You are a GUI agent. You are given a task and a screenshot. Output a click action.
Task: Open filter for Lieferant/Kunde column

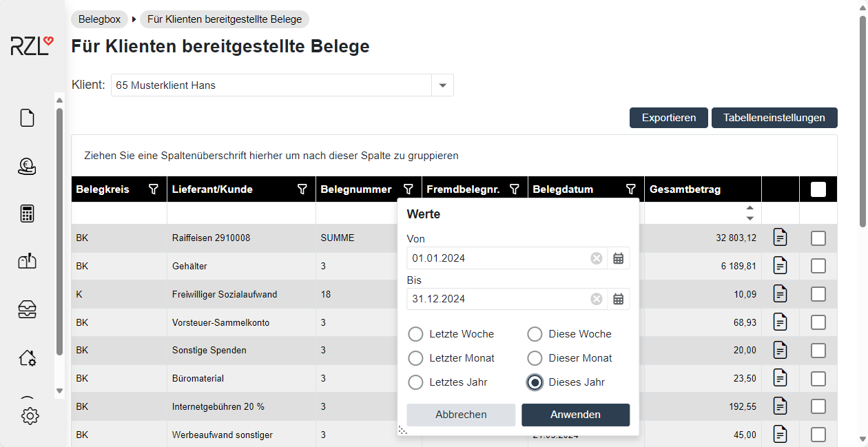[302, 189]
